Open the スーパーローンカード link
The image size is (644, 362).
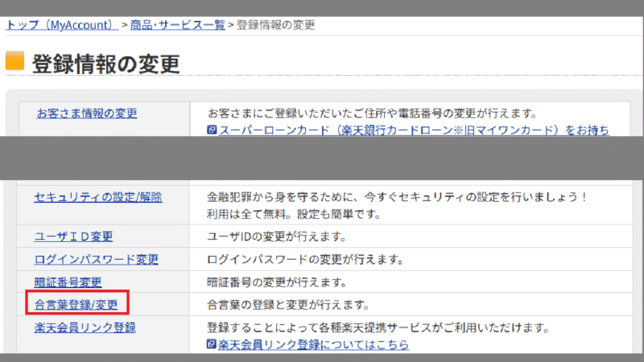click(414, 130)
